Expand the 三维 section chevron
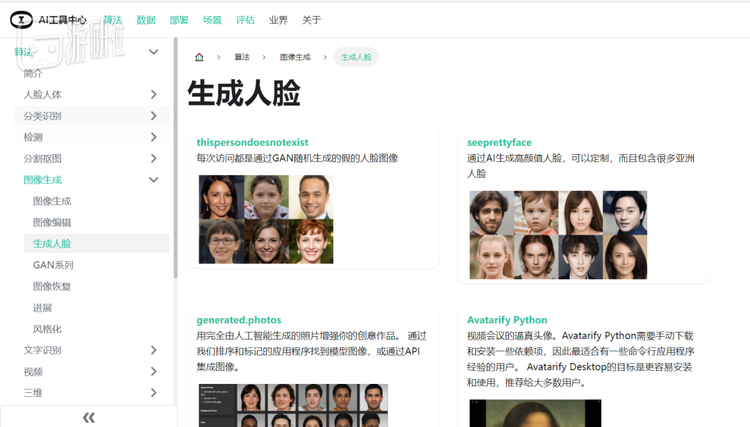 154,393
